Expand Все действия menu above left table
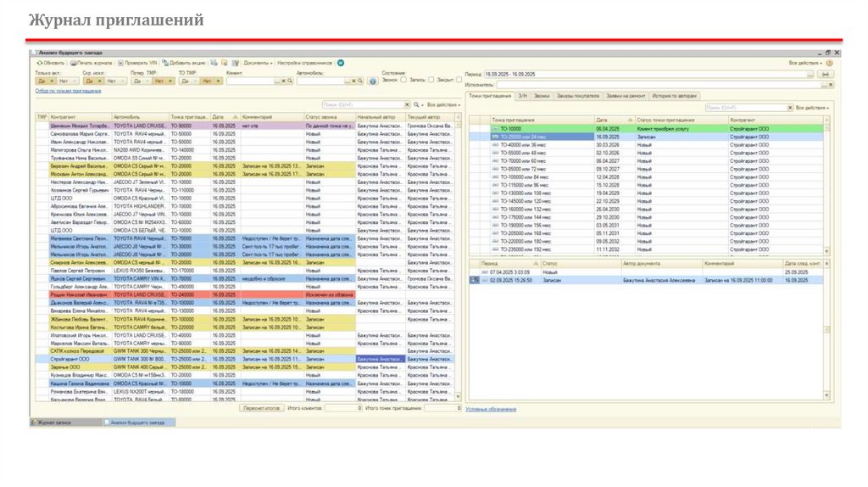The height and width of the screenshot is (487, 868). [x=442, y=104]
